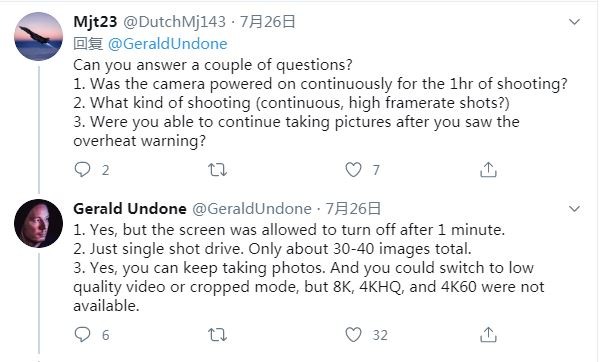The width and height of the screenshot is (601, 362).
Task: Open Gerald Undone's profile from bold name
Action: pos(130,209)
